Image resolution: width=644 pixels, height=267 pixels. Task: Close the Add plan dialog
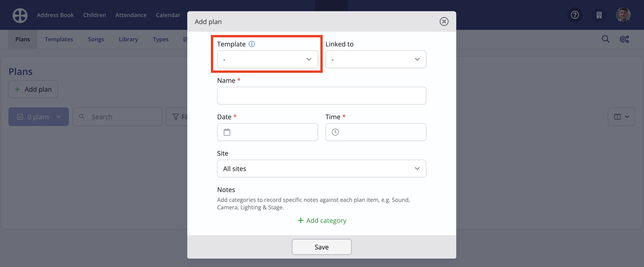444,21
